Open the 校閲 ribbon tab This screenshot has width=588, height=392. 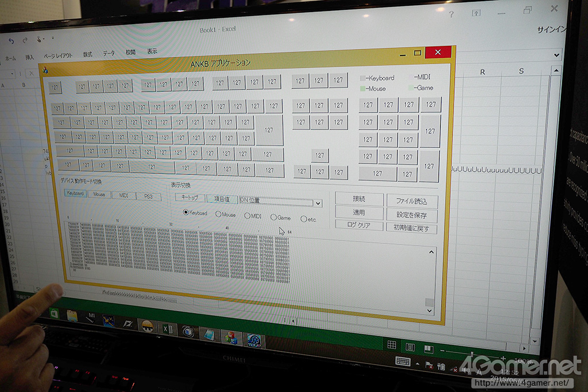[130, 52]
